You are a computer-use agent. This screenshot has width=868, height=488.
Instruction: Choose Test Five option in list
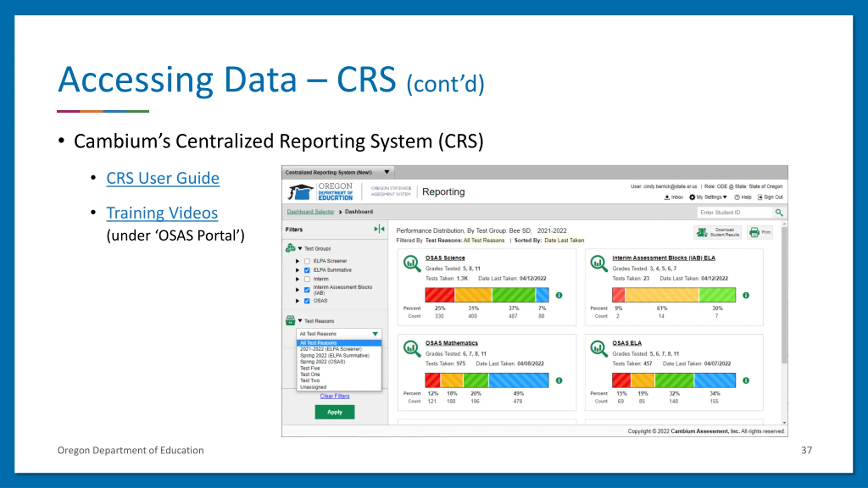(310, 368)
